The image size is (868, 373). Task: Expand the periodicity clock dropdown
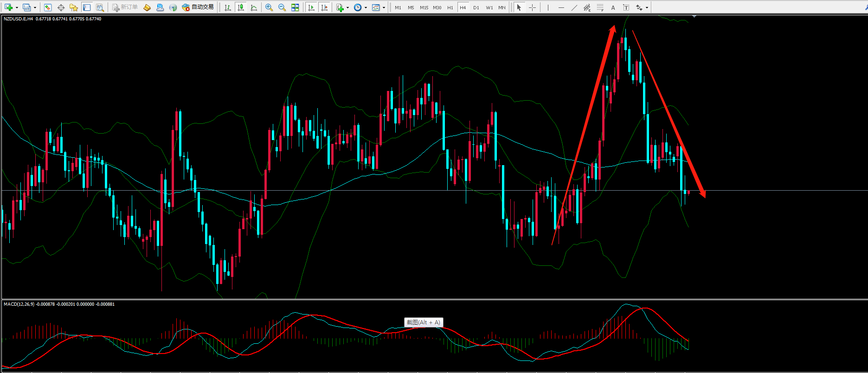pos(366,7)
